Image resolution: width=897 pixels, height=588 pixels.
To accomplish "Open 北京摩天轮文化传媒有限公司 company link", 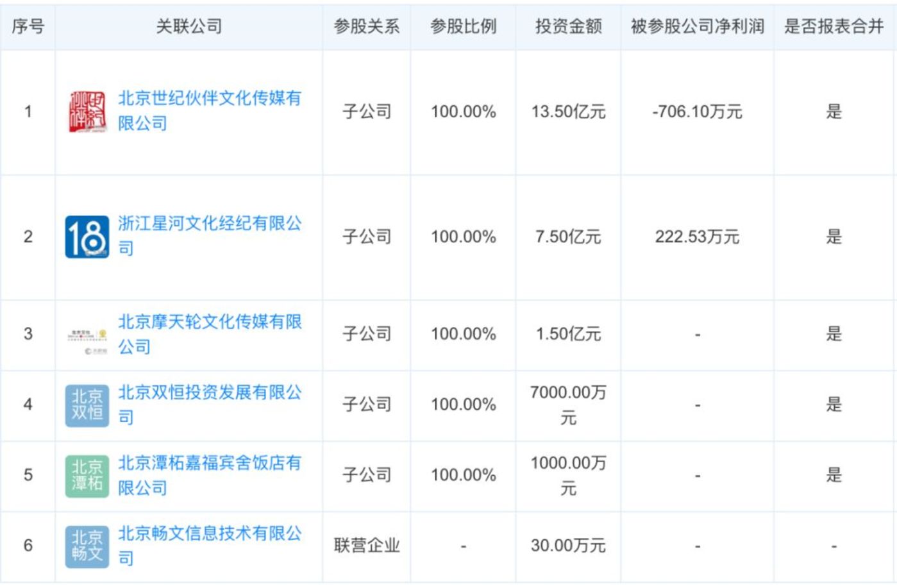I will tap(209, 334).
